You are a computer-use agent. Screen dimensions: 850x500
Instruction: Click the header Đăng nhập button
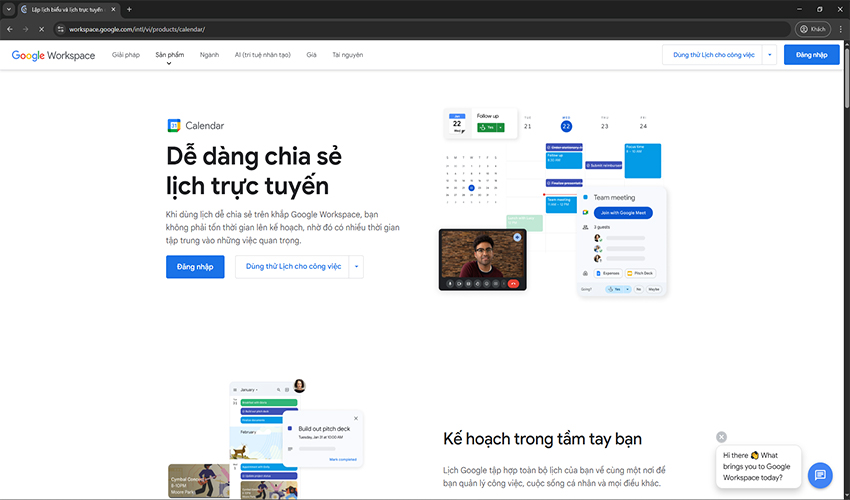click(812, 55)
